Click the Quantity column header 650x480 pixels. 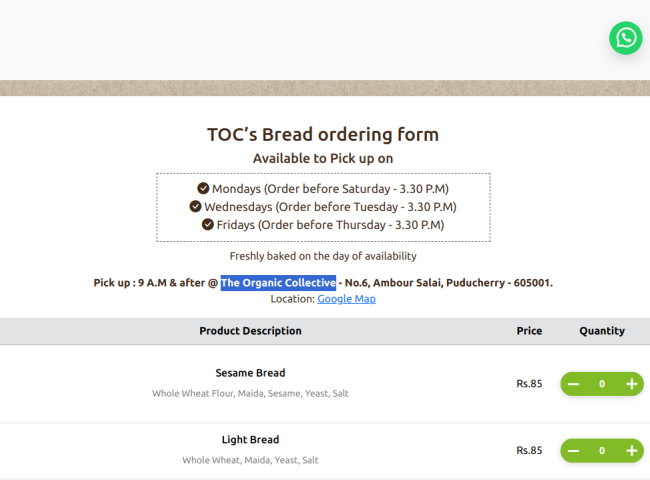coord(602,331)
